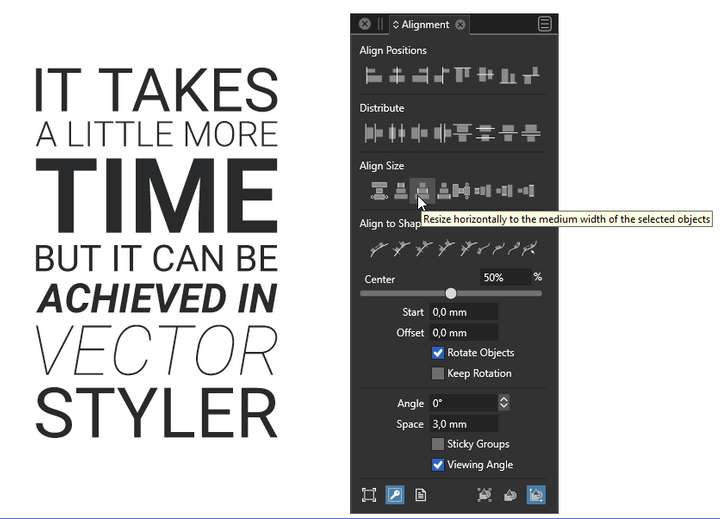Viewport: 720px width, 519px height.
Task: Click the last icon in Distribute row
Action: click(x=531, y=133)
